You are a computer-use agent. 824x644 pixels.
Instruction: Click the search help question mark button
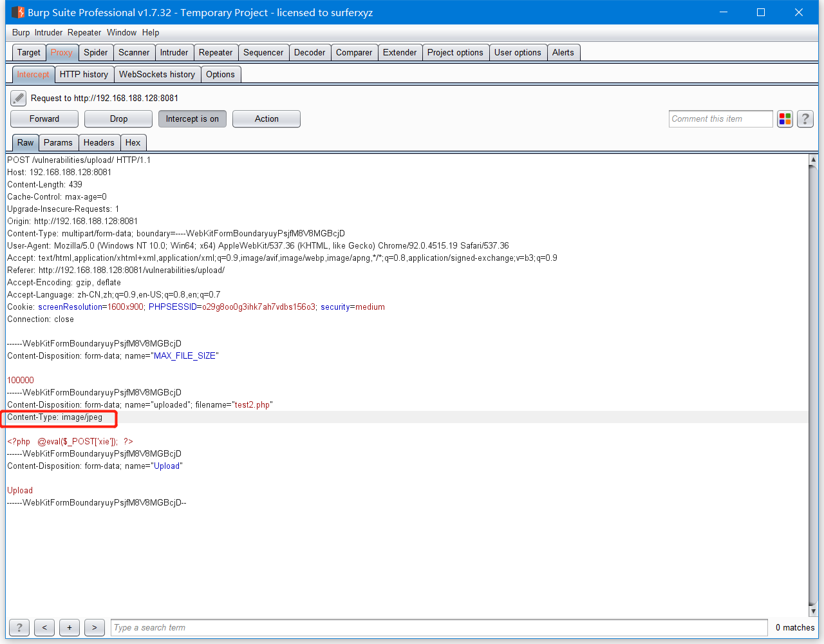[19, 627]
